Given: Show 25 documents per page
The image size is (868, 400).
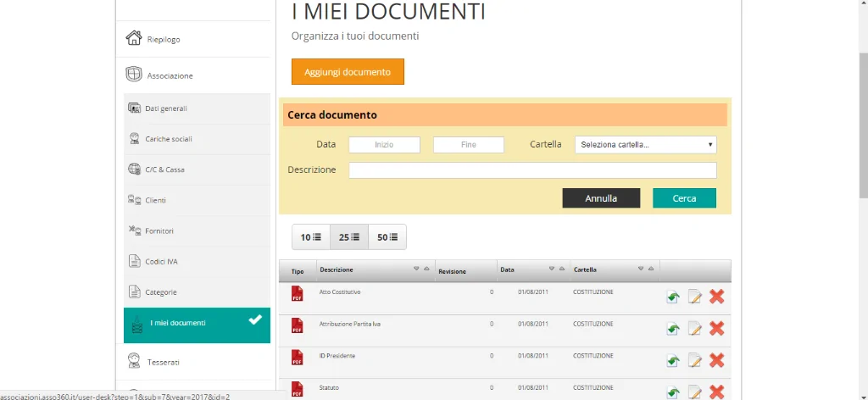Looking at the screenshot, I should coord(348,236).
